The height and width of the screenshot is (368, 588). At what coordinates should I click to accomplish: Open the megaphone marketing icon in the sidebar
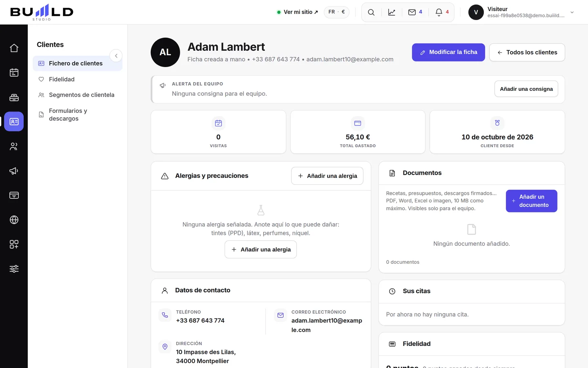(x=14, y=171)
